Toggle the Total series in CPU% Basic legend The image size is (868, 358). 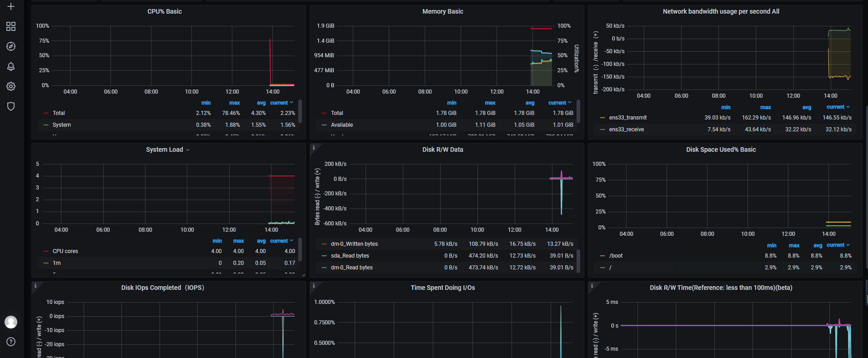click(59, 113)
